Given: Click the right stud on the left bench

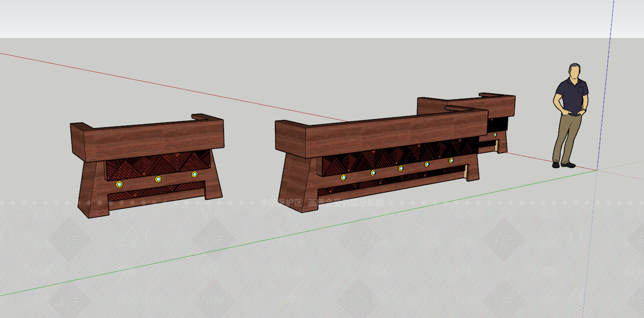Looking at the screenshot, I should 194,175.
